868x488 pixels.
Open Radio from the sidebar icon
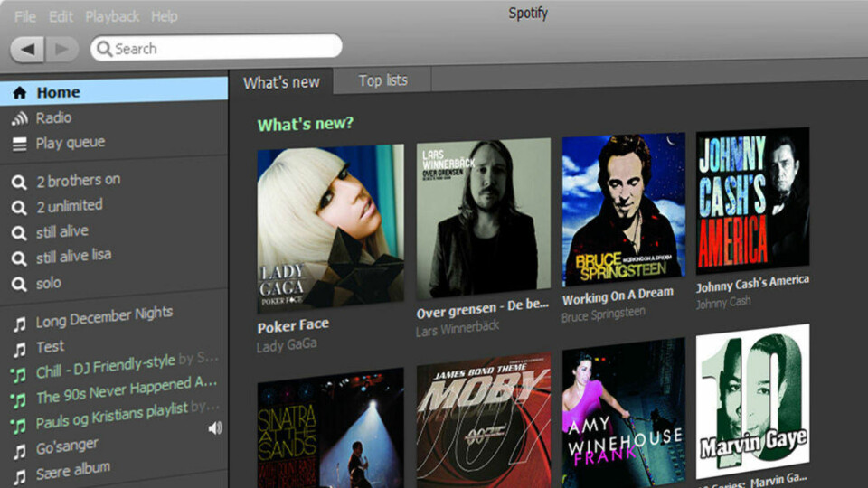19,118
